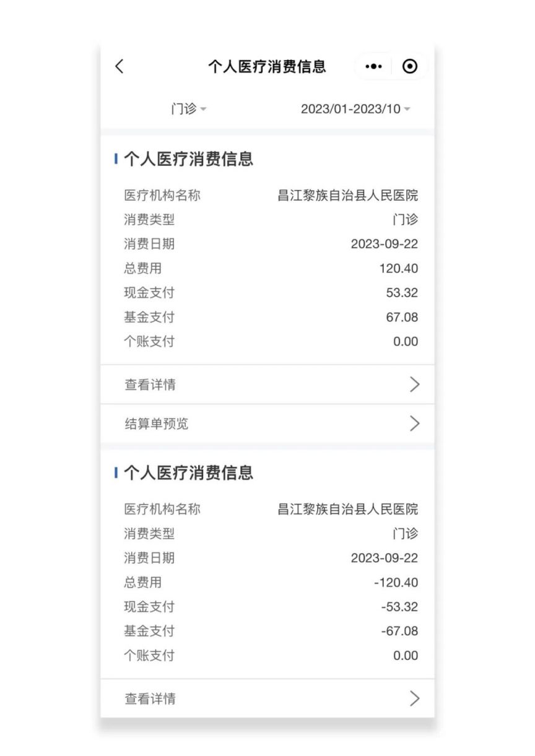Tap arrow beside first 查看详情 row

(x=415, y=385)
